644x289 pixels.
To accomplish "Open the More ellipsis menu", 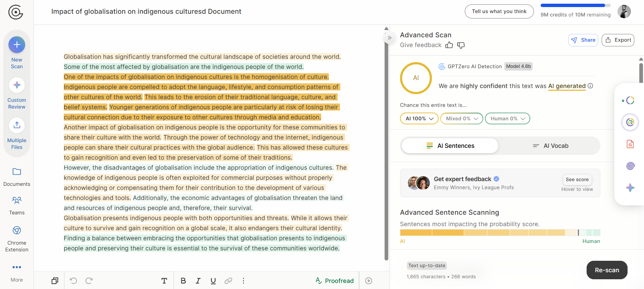I will click(17, 267).
